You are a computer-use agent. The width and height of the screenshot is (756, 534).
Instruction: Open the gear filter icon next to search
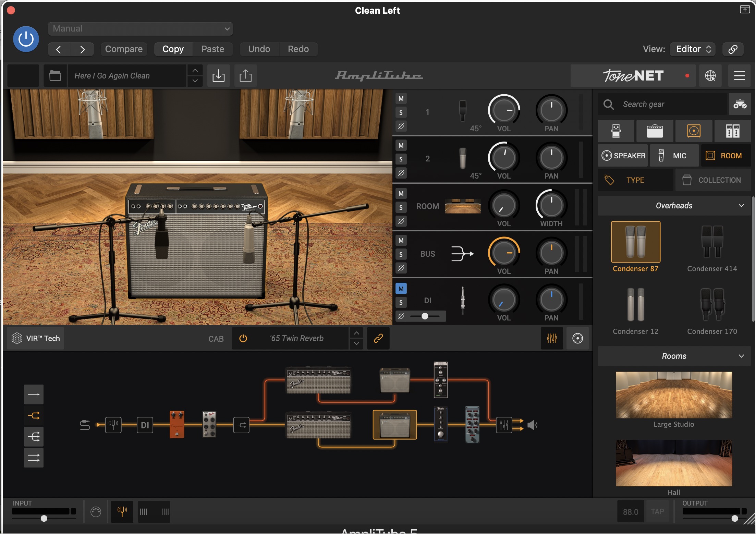pos(740,104)
